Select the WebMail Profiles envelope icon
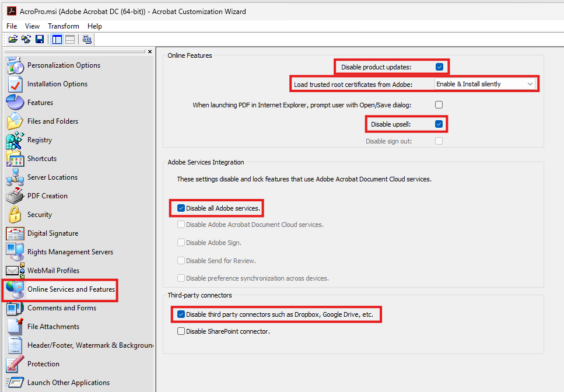Screen dimensions: 564x392 [x=15, y=271]
